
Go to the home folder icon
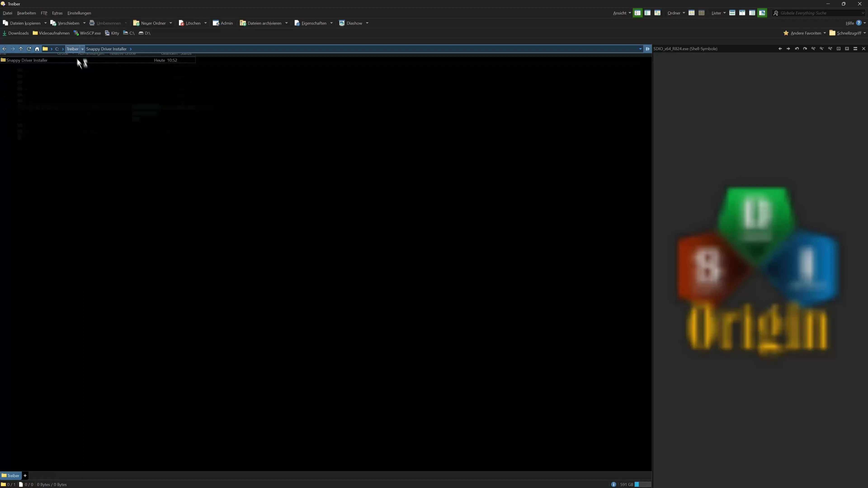[37, 49]
